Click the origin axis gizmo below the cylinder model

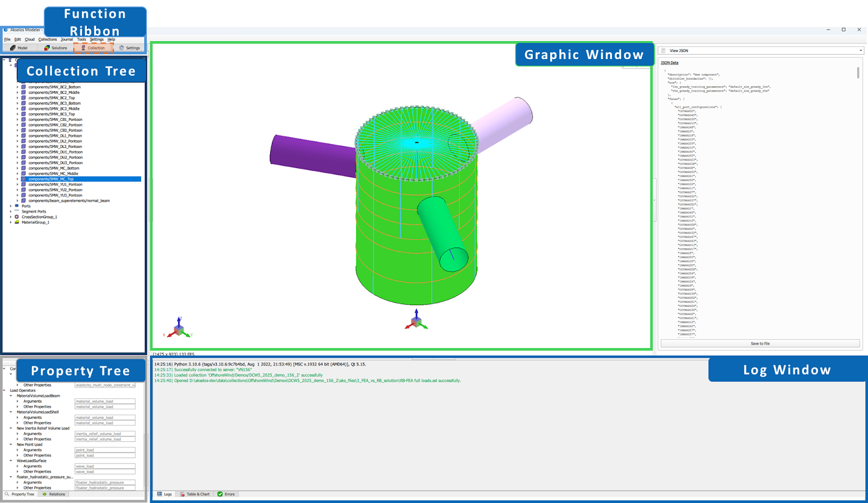(416, 320)
